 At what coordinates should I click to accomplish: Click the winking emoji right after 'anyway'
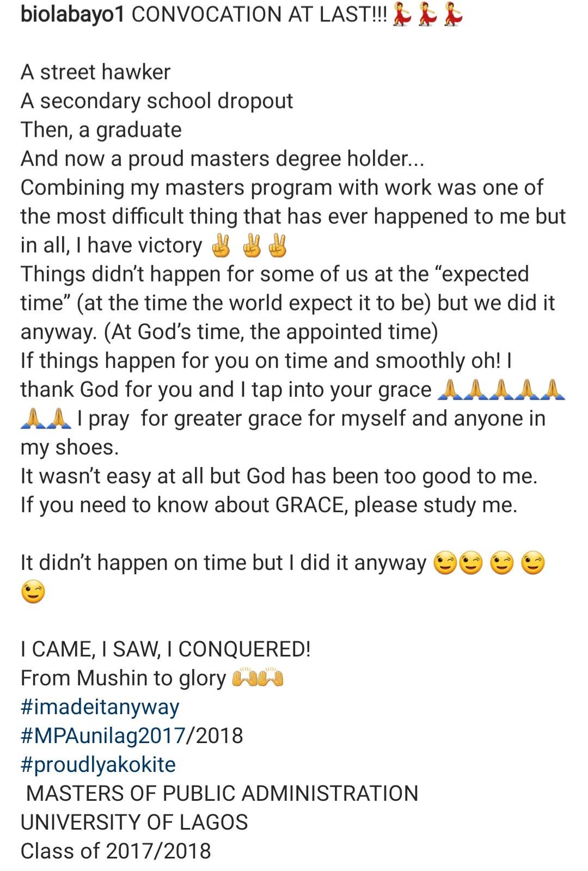click(x=445, y=563)
